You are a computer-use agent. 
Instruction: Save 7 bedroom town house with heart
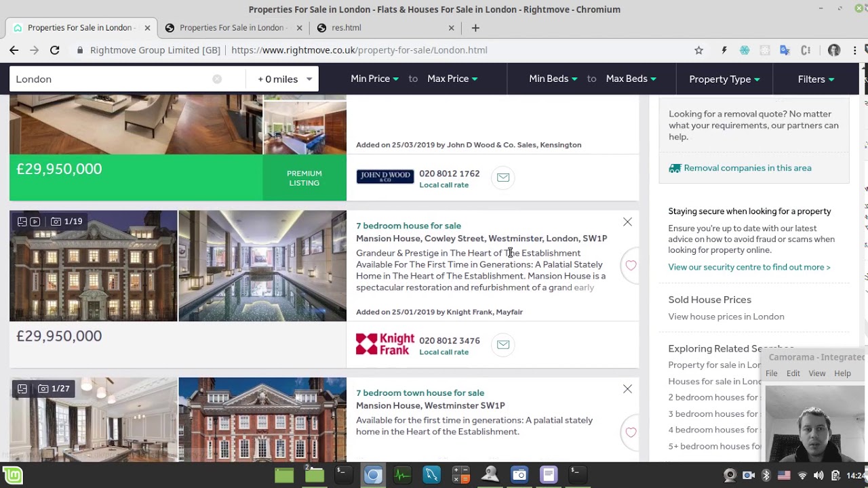click(631, 432)
